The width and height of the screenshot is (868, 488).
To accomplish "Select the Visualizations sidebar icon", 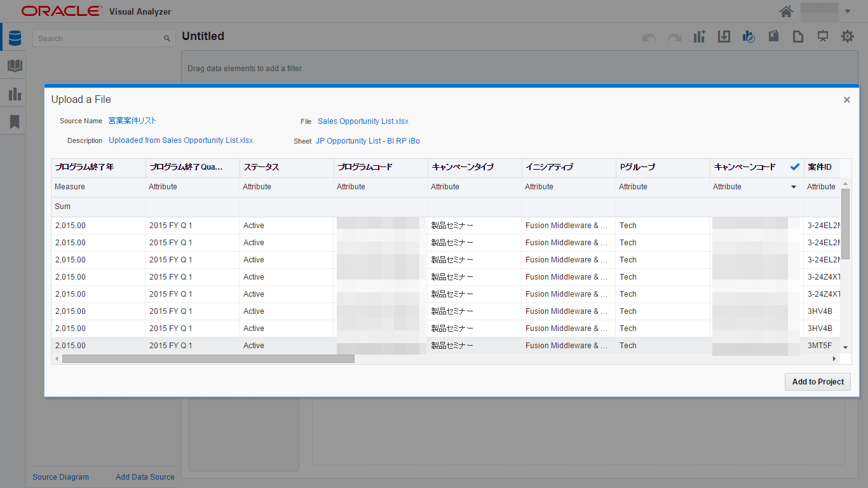I will [x=13, y=93].
